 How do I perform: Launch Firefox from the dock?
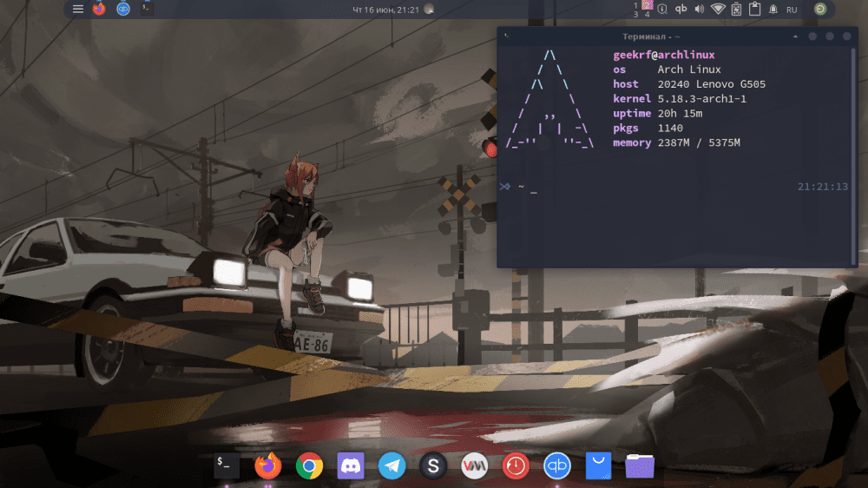tap(268, 465)
